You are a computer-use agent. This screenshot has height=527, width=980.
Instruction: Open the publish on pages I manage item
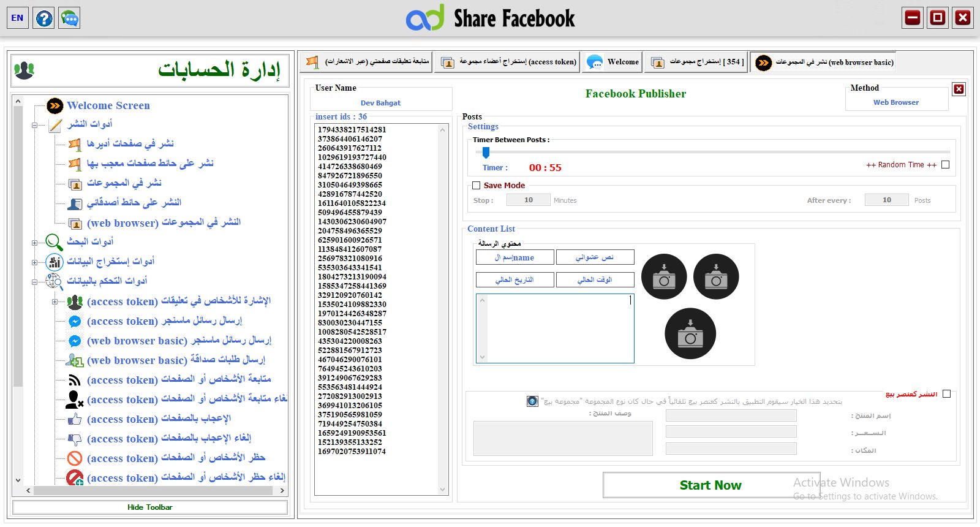click(130, 144)
